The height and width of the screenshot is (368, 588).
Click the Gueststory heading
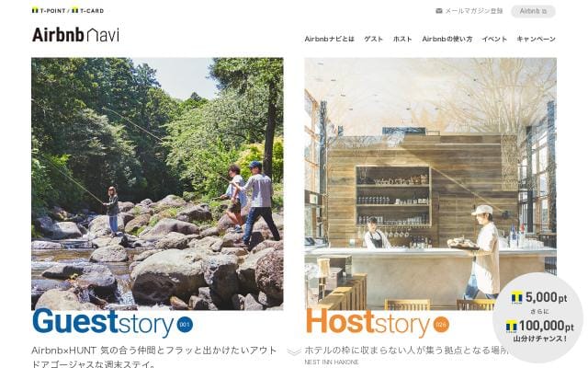103,322
